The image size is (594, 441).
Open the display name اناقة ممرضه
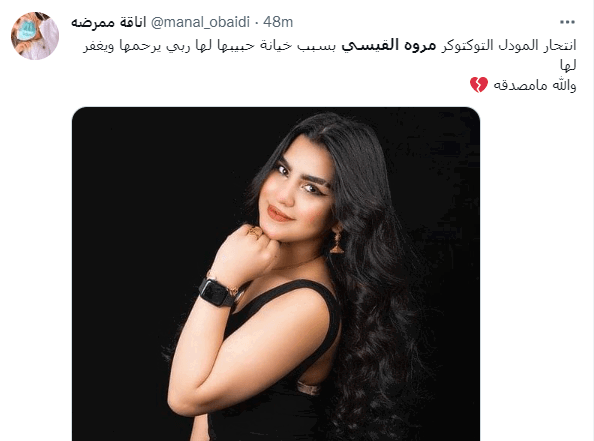click(x=109, y=22)
